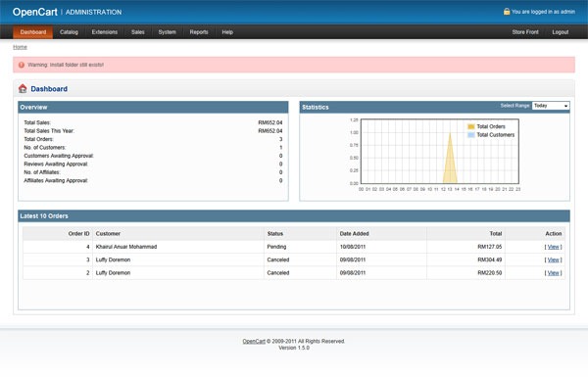Open the Help menu

[x=227, y=32]
